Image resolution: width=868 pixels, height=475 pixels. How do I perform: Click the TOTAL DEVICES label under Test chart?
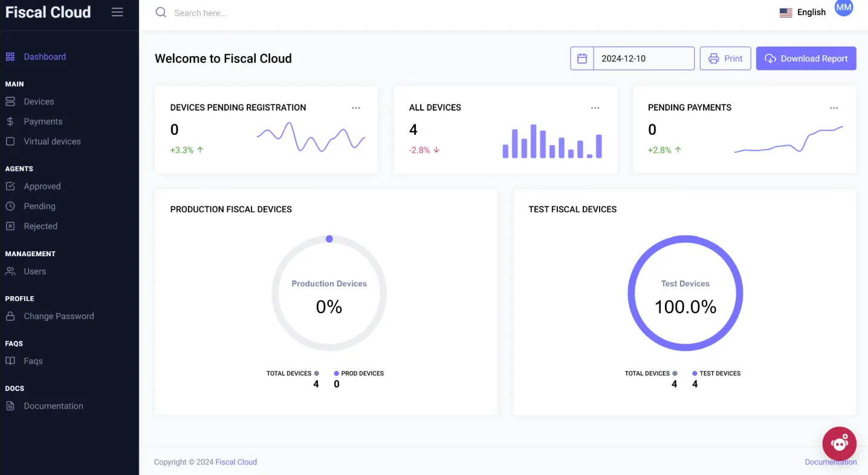click(647, 373)
